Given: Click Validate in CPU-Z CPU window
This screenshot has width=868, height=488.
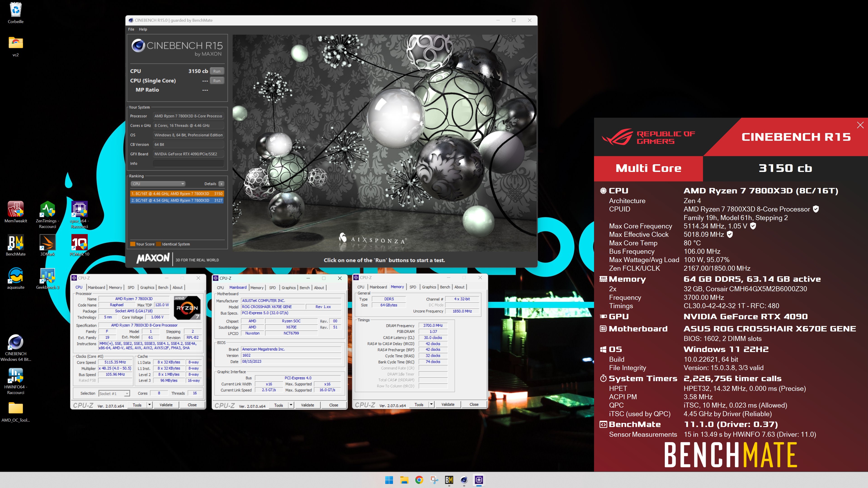Looking at the screenshot, I should coord(166,405).
